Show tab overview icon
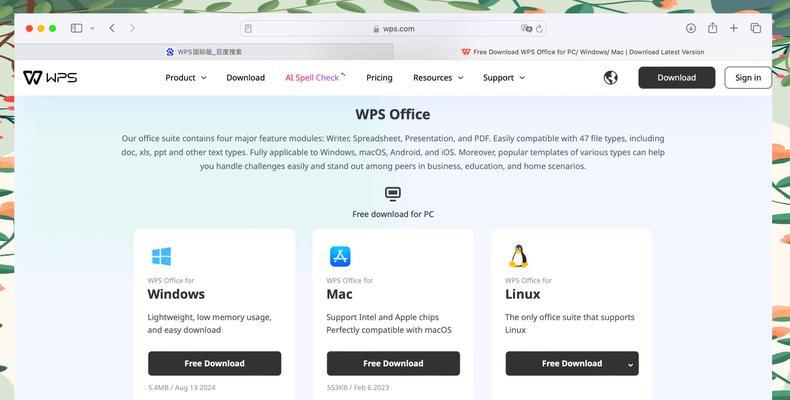790x400 pixels. tap(756, 28)
